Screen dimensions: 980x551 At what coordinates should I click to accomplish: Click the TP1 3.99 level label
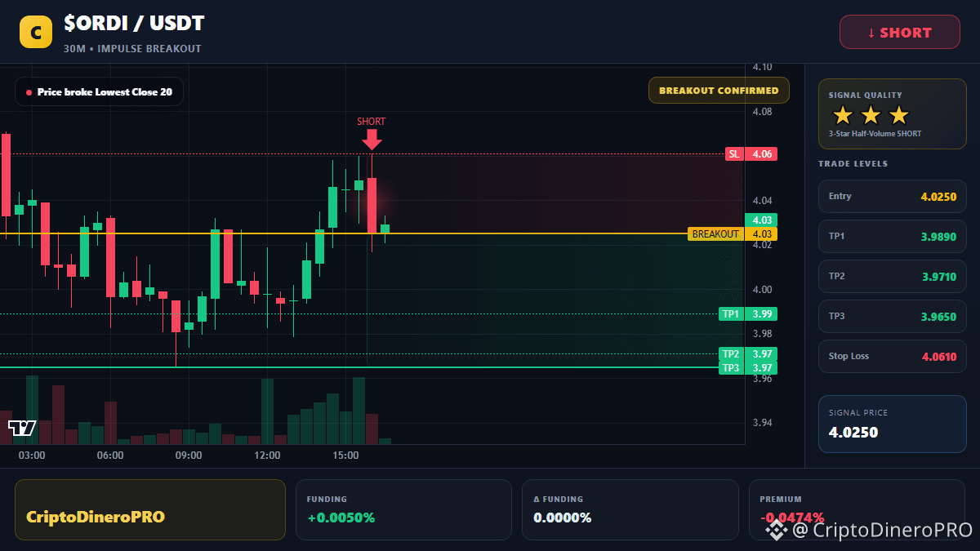pos(748,313)
